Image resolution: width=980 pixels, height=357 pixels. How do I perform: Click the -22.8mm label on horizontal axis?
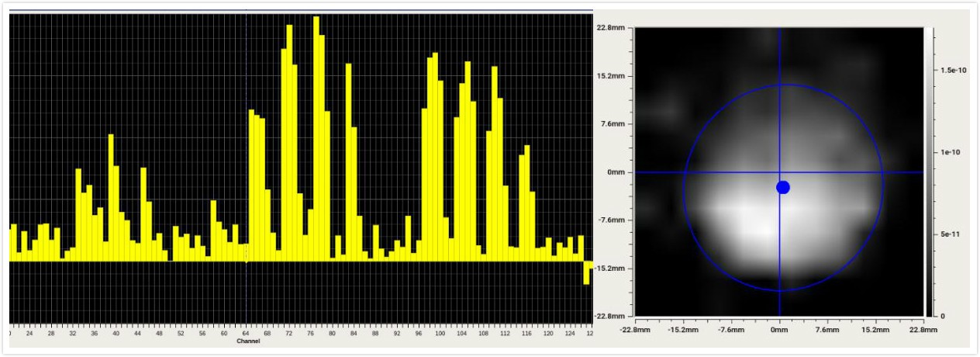(636, 330)
